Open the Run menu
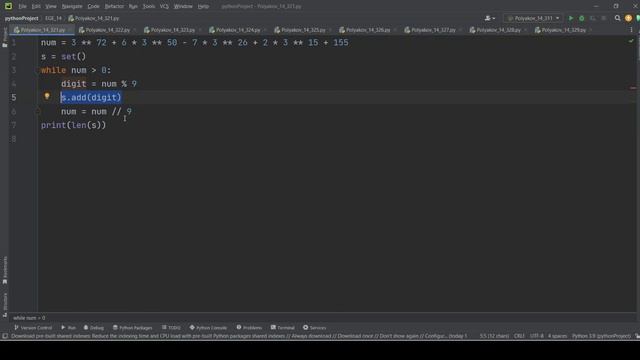 coord(133,7)
